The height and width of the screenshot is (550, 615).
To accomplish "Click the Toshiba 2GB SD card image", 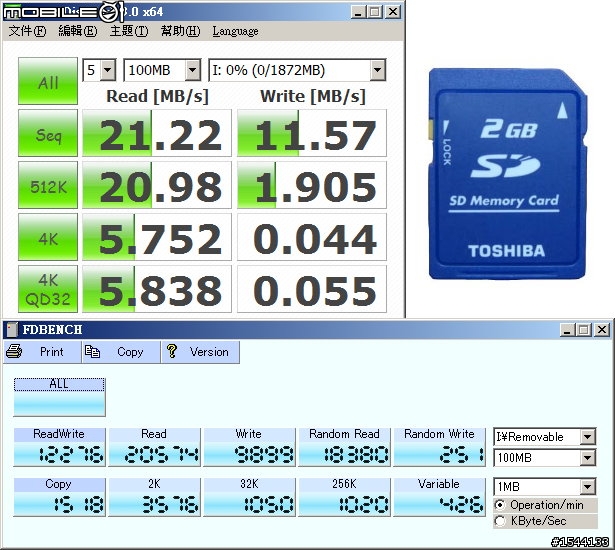I will (x=508, y=173).
